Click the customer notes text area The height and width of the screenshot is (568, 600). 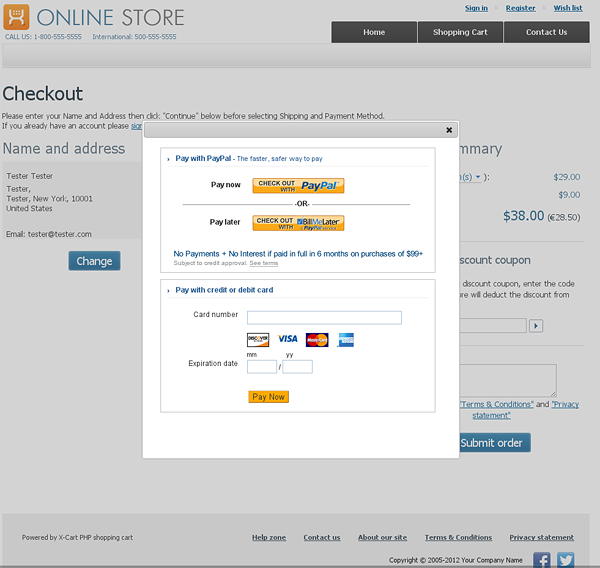[508, 380]
